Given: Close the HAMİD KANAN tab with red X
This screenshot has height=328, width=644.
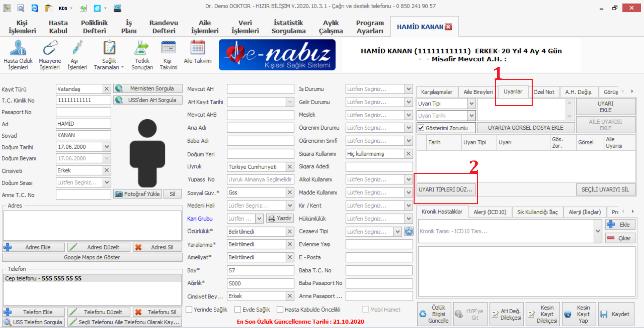Looking at the screenshot, I should pyautogui.click(x=448, y=27).
